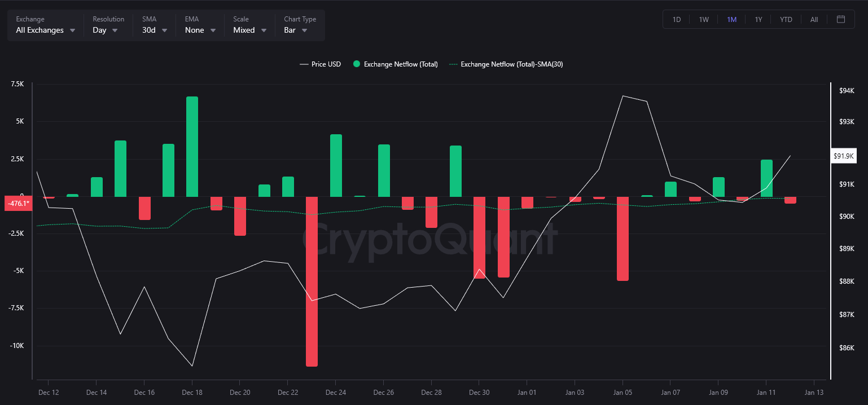This screenshot has width=868, height=405.
Task: Switch to the 1Y time range
Action: (759, 19)
